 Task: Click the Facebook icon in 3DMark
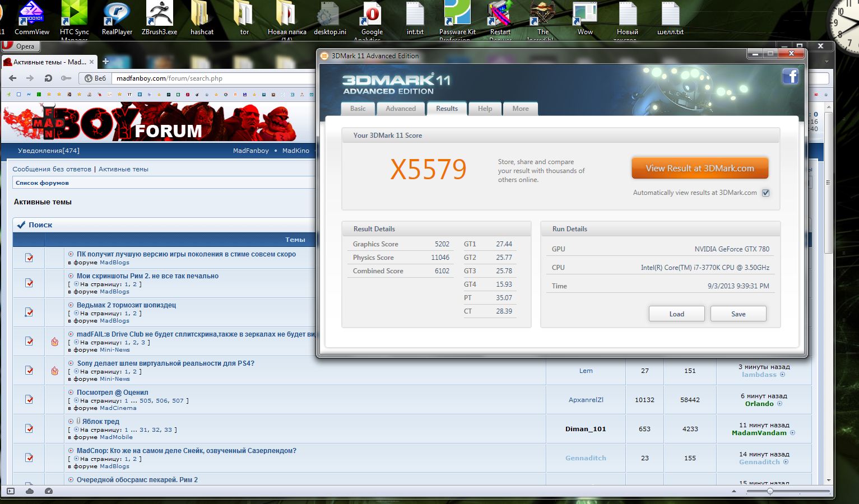click(x=790, y=76)
